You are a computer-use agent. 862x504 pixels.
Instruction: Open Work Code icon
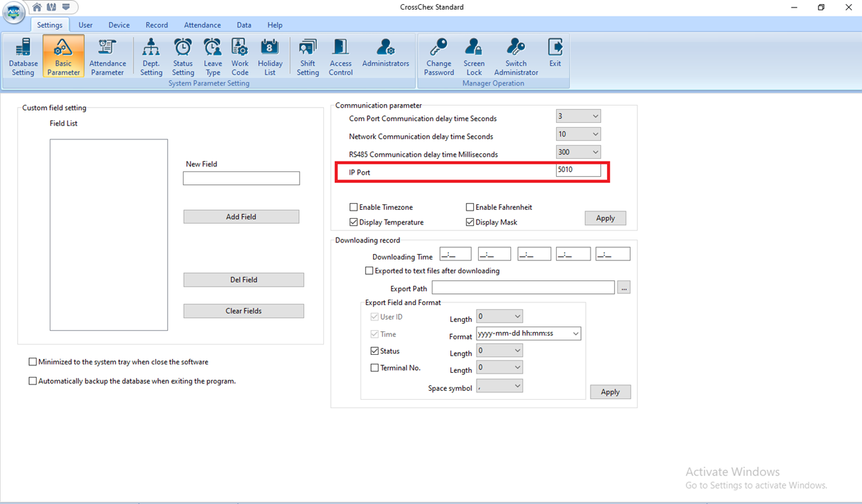point(240,56)
